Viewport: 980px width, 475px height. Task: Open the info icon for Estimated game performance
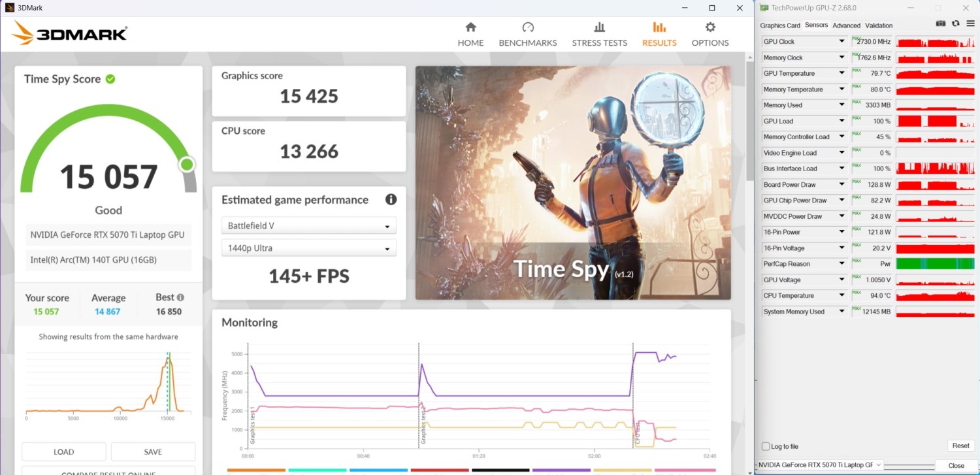click(x=391, y=199)
